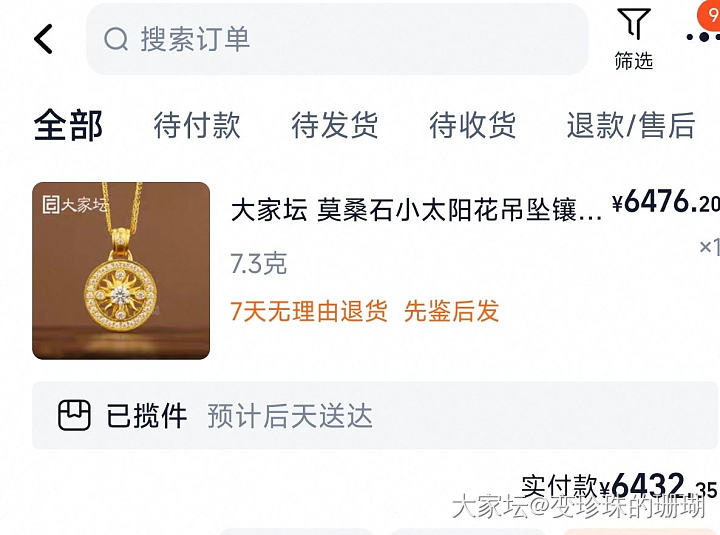This screenshot has height=535, width=720.
Task: Focus the 搜索订单 search field
Action: click(x=337, y=39)
